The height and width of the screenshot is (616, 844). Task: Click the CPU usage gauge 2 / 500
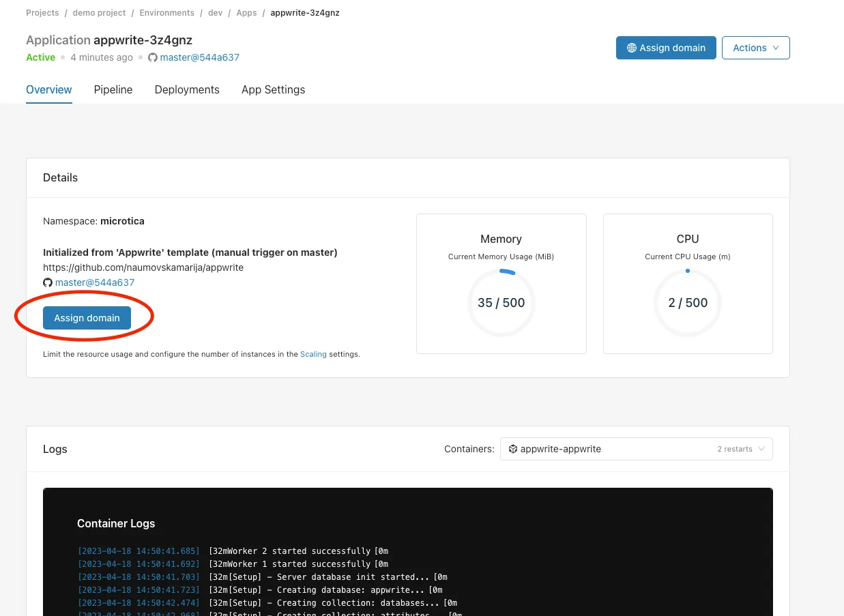click(688, 303)
